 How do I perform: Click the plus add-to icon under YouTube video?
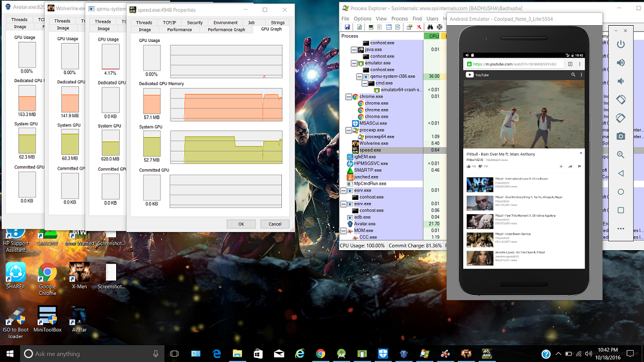click(561, 166)
